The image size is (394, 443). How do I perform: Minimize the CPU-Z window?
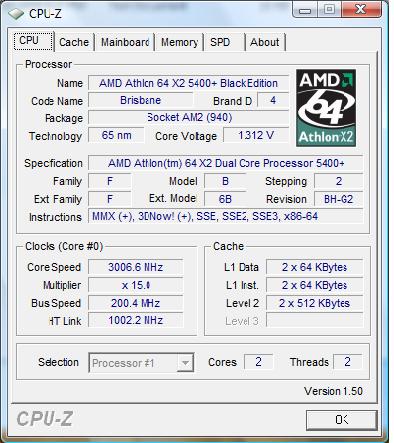305,10
